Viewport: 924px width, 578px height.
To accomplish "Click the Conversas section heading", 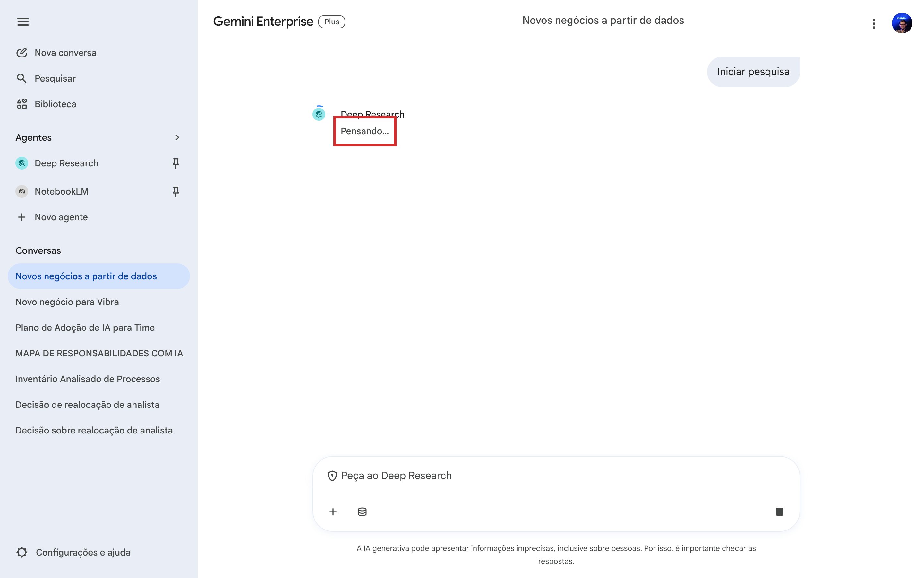I will point(38,250).
